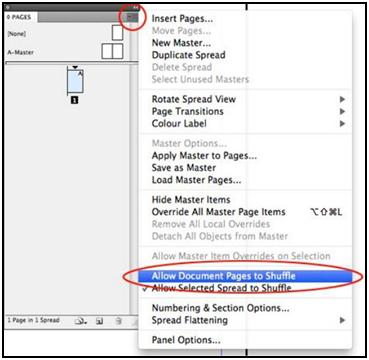Select the [None] master page icon
The image size is (369, 360).
tap(118, 33)
